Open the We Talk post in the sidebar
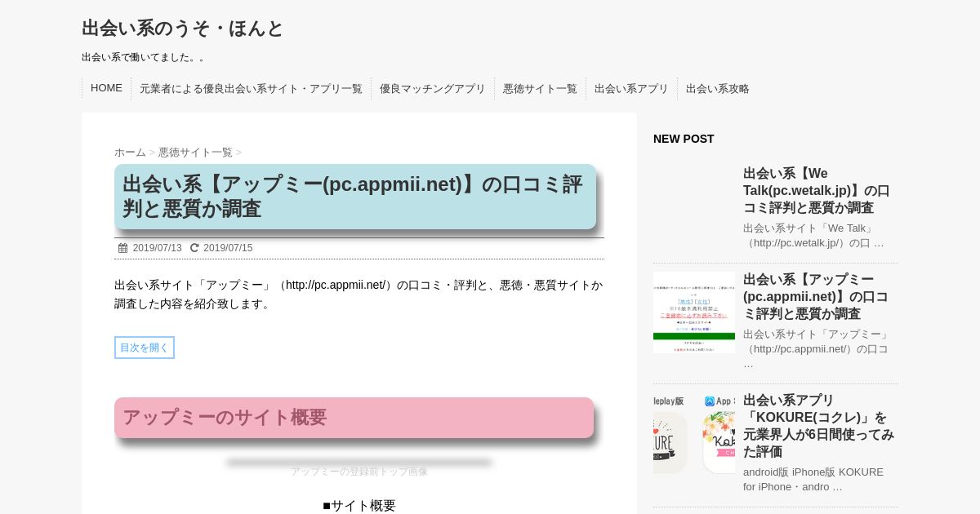The width and height of the screenshot is (980, 514). tap(817, 190)
